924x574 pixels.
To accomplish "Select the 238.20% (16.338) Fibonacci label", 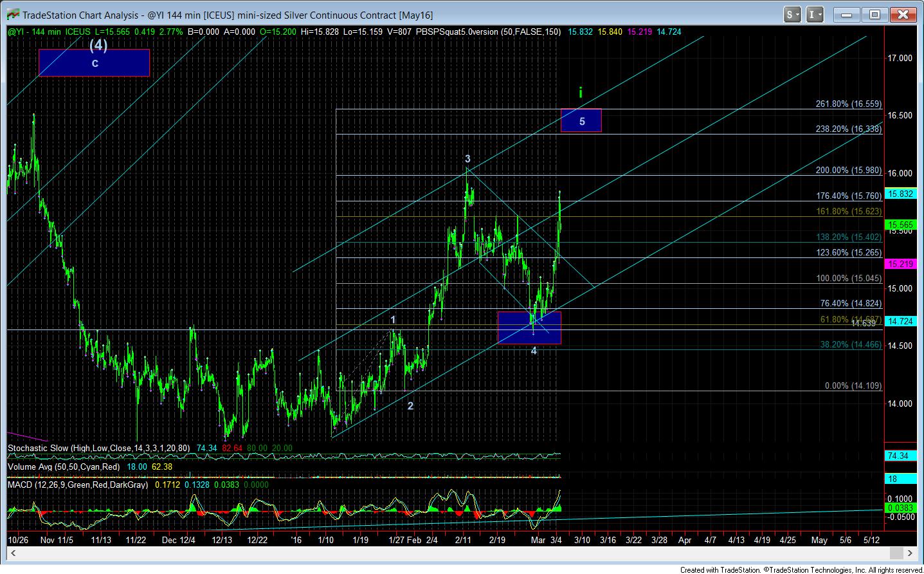I will 848,129.
